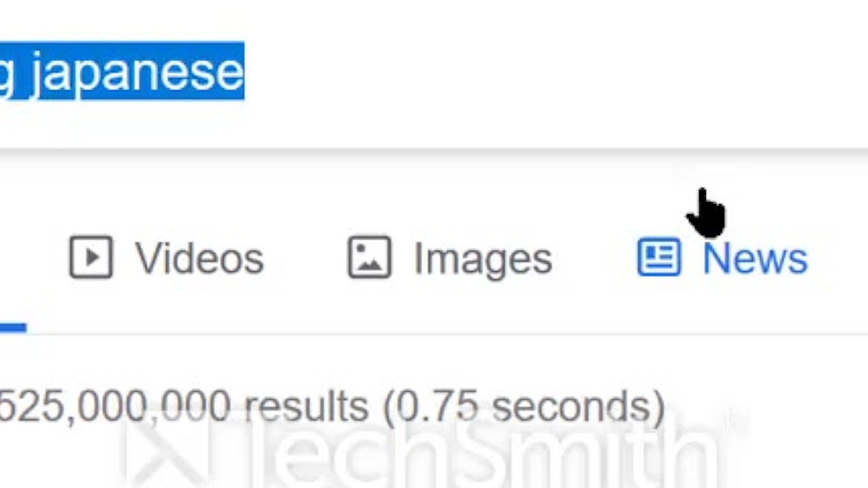
Task: Click the TechSmith watermark text
Action: pos(475,451)
